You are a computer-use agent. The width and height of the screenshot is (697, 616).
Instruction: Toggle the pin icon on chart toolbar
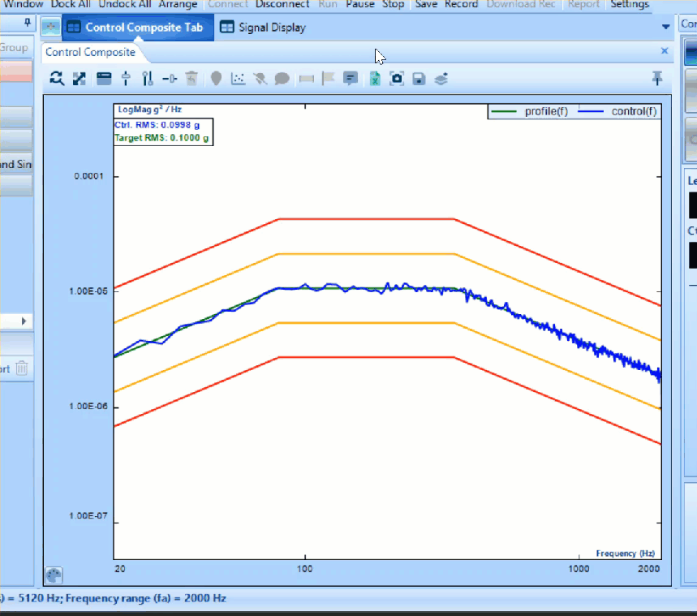[657, 78]
